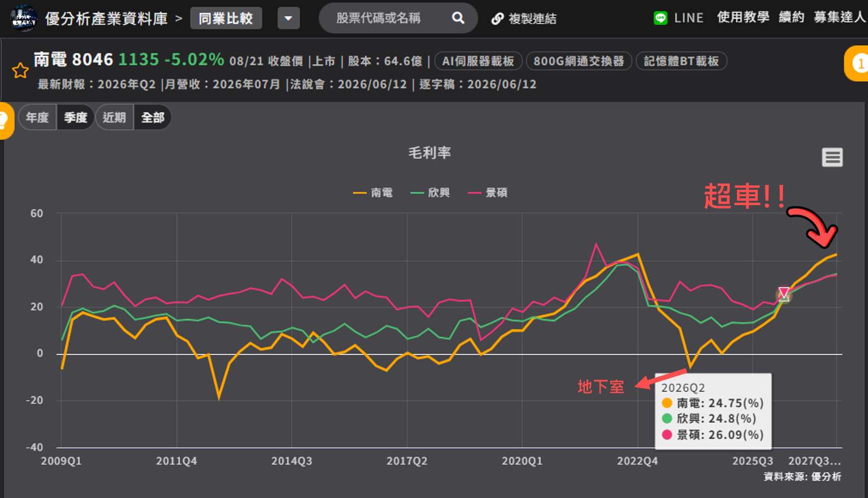The height and width of the screenshot is (498, 868).
Task: Click the 股票代碼或名稱 search field
Action: click(x=398, y=18)
